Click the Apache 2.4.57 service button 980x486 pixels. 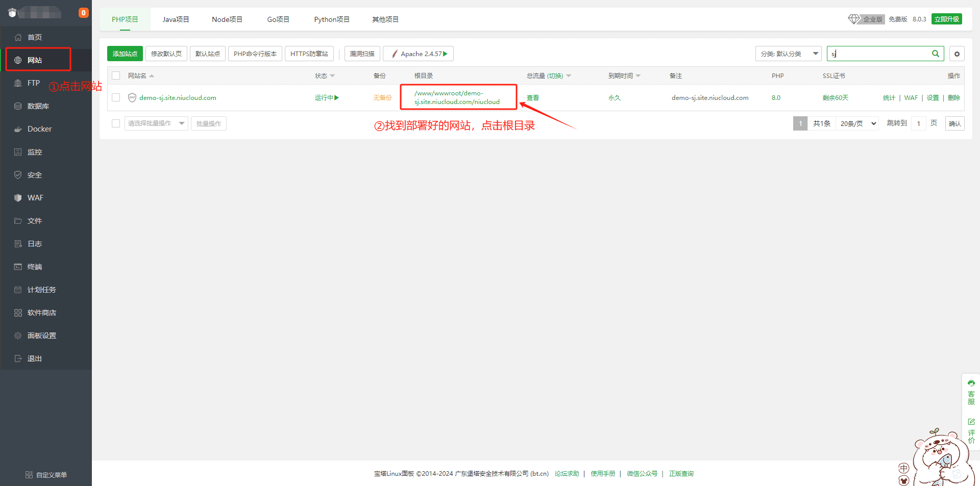pyautogui.click(x=419, y=54)
